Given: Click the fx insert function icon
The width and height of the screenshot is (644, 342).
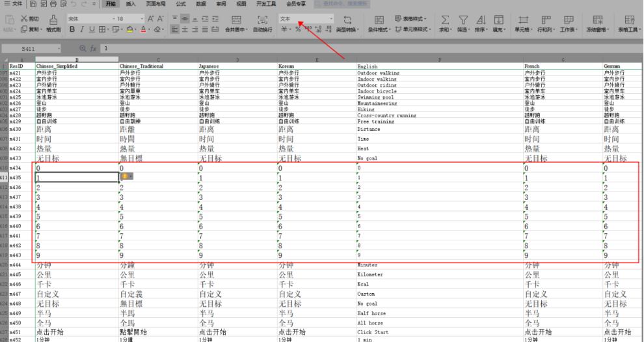Looking at the screenshot, I should click(93, 48).
